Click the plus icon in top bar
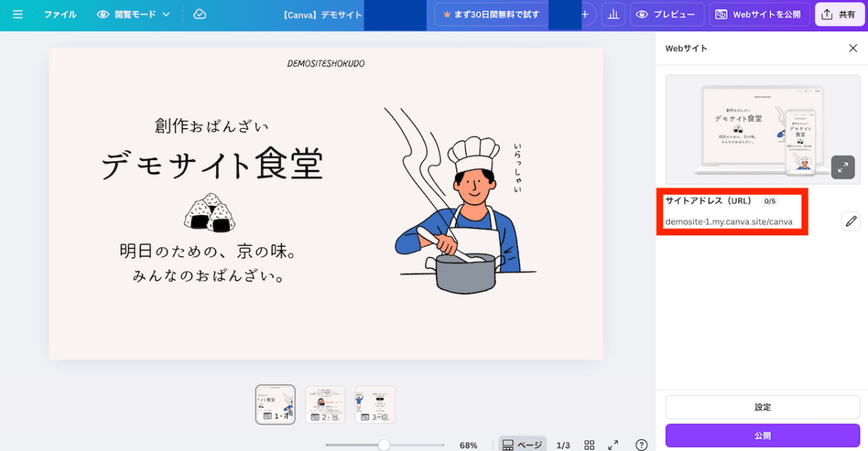The height and width of the screenshot is (451, 868). [585, 14]
